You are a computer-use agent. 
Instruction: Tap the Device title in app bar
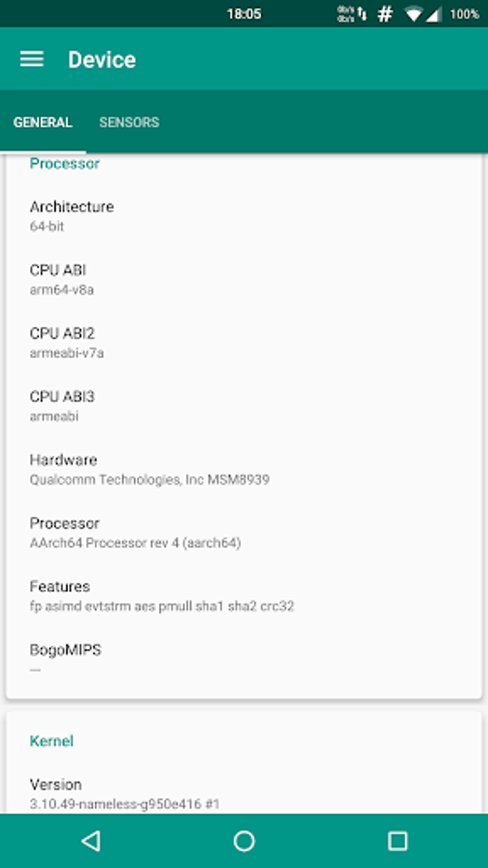click(102, 60)
